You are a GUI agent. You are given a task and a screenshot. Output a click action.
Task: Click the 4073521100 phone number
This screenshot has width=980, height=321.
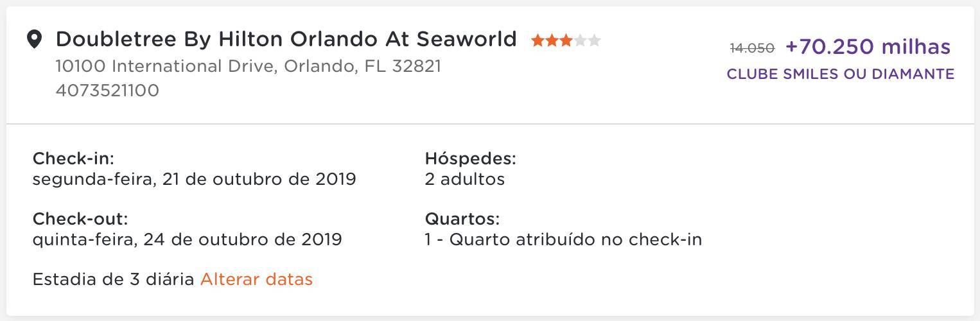(x=107, y=91)
